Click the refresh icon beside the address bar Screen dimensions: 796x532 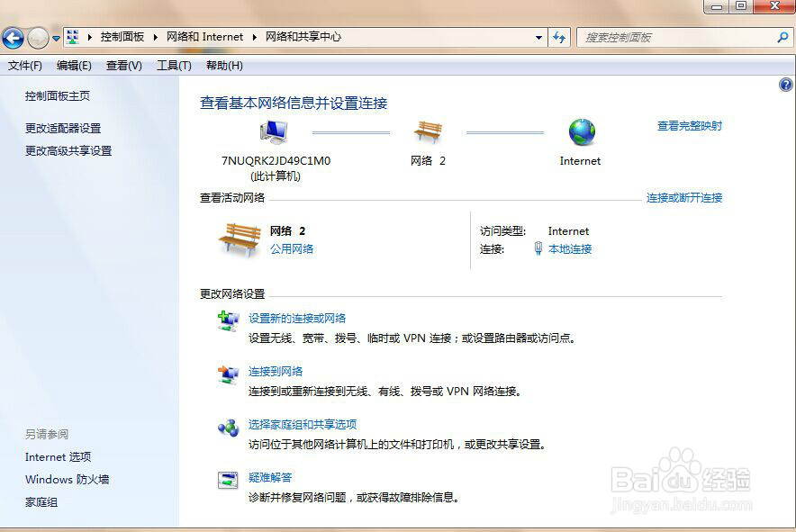558,37
